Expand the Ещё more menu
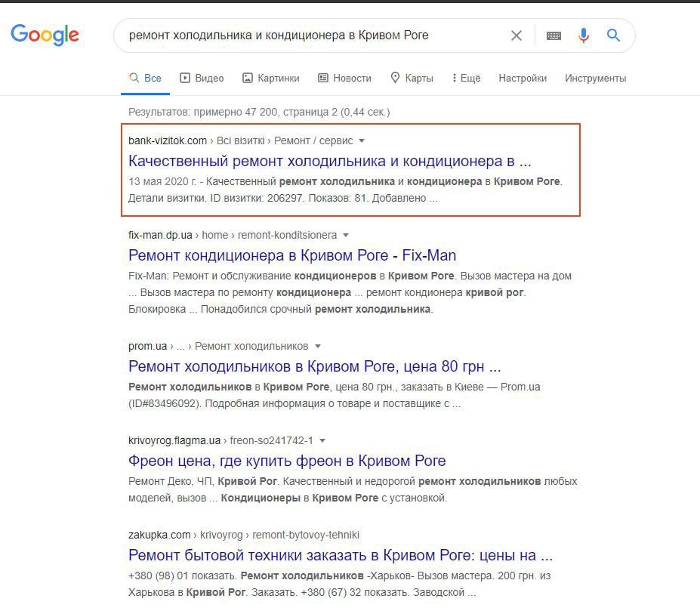The width and height of the screenshot is (700, 611). pyautogui.click(x=466, y=78)
